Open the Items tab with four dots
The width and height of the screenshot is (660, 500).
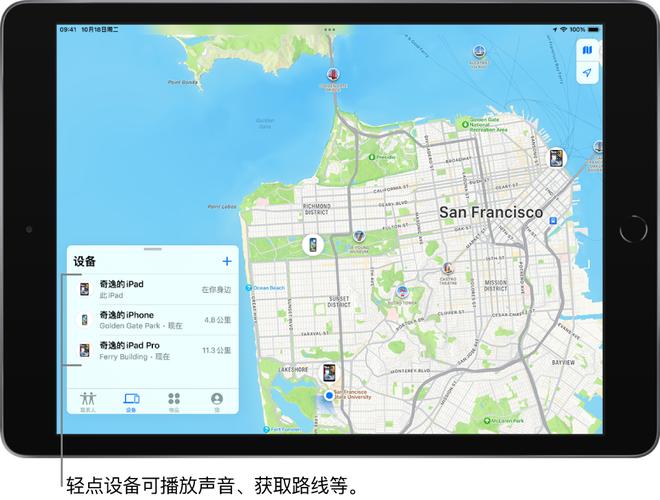click(174, 402)
